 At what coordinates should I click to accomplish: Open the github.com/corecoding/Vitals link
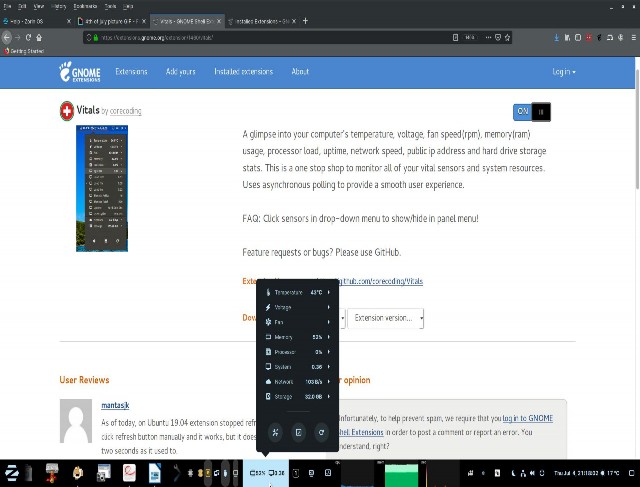click(382, 281)
